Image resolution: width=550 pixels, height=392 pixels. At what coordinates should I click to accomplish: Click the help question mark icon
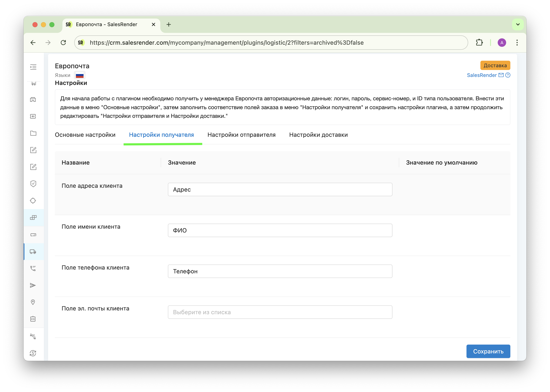[508, 75]
